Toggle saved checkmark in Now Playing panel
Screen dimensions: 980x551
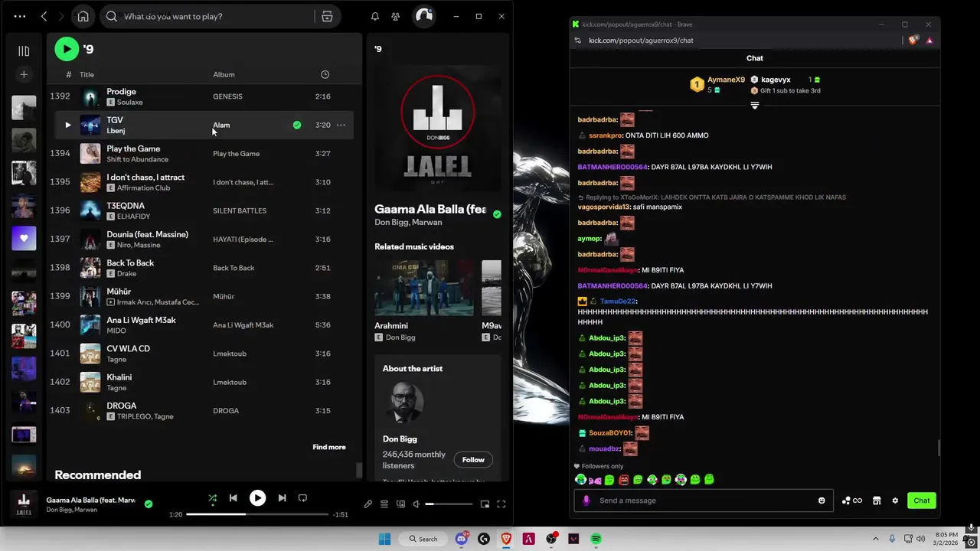click(497, 214)
